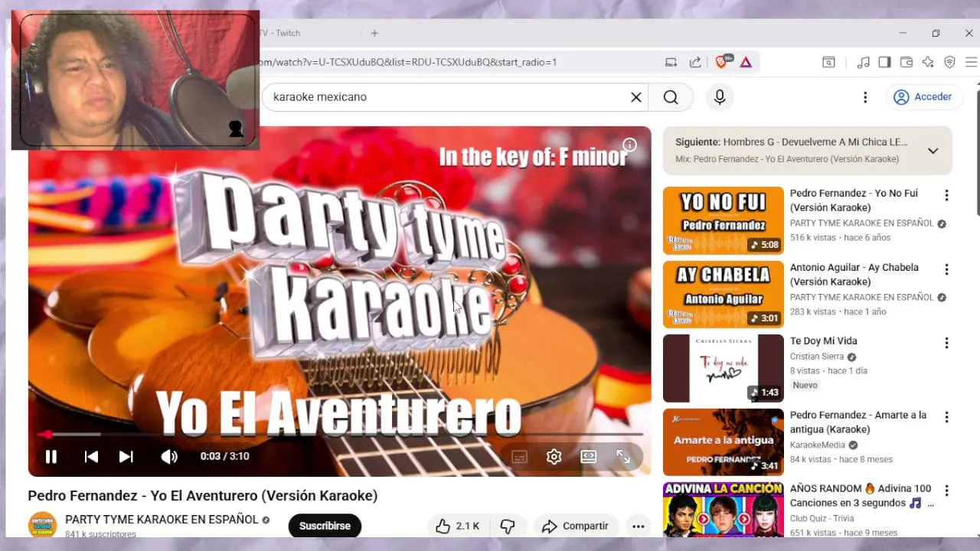Like the video with thumbs up
The width and height of the screenshot is (980, 551).
click(x=458, y=526)
